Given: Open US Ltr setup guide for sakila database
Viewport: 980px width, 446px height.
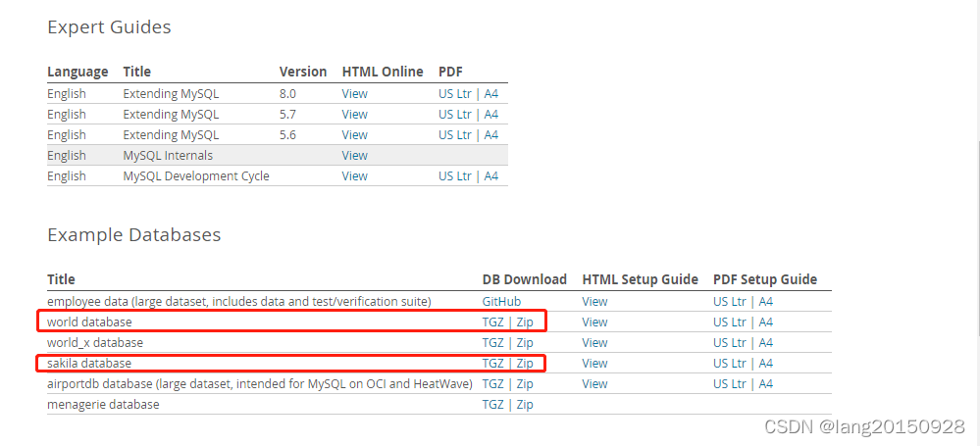Looking at the screenshot, I should [x=730, y=365].
